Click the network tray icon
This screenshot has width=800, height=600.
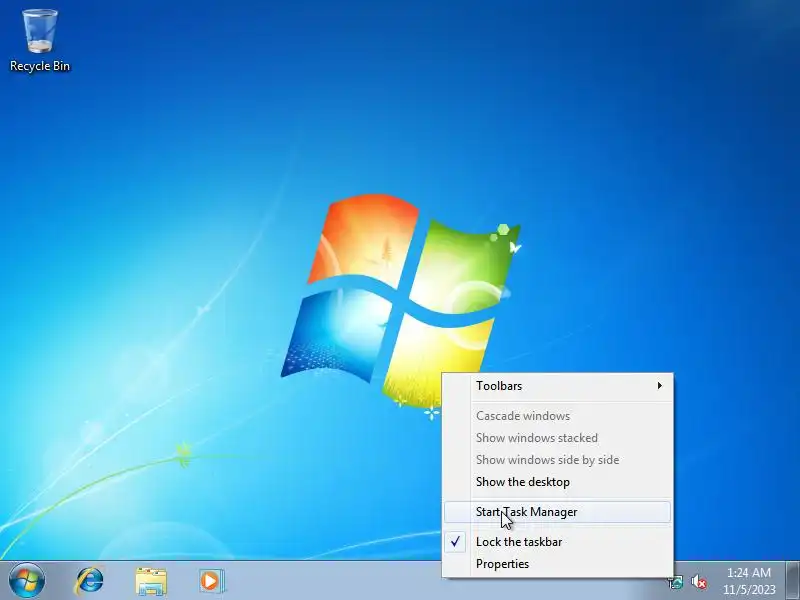tap(676, 582)
